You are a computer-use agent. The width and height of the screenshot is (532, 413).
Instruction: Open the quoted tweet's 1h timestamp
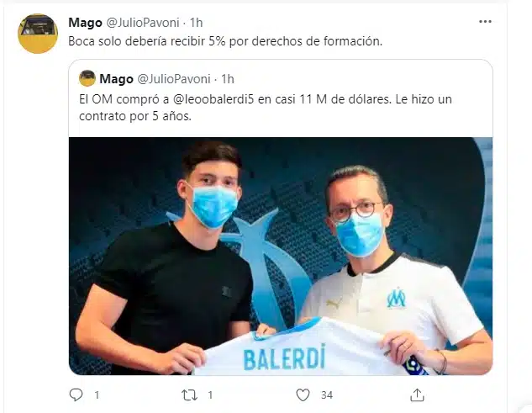228,79
